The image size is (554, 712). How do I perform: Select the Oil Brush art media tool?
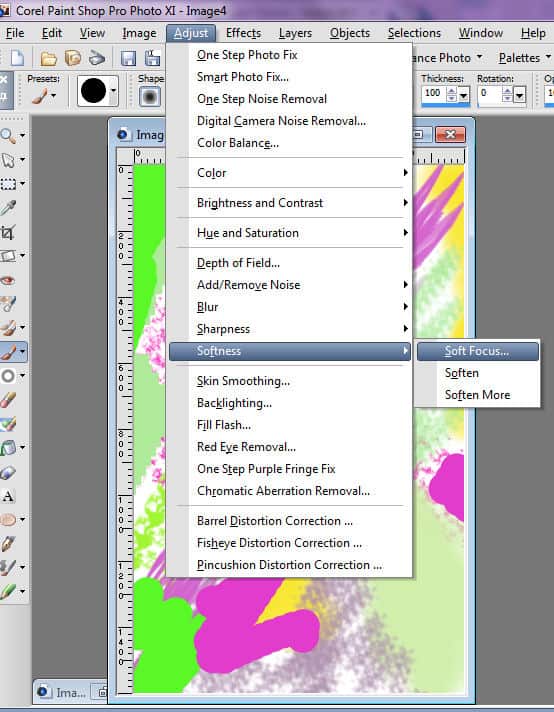[x=8, y=591]
